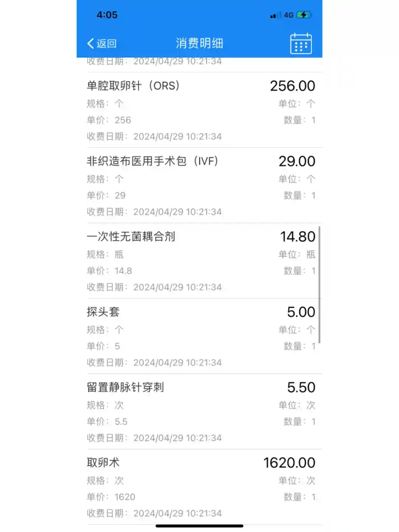
Task: Select the 取卵术 charge entry
Action: click(103, 463)
